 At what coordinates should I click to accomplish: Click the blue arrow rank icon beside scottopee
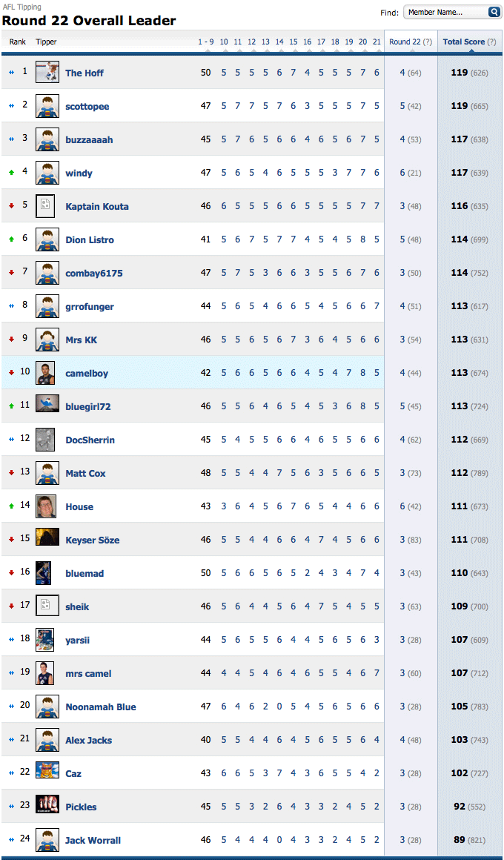coord(12,106)
